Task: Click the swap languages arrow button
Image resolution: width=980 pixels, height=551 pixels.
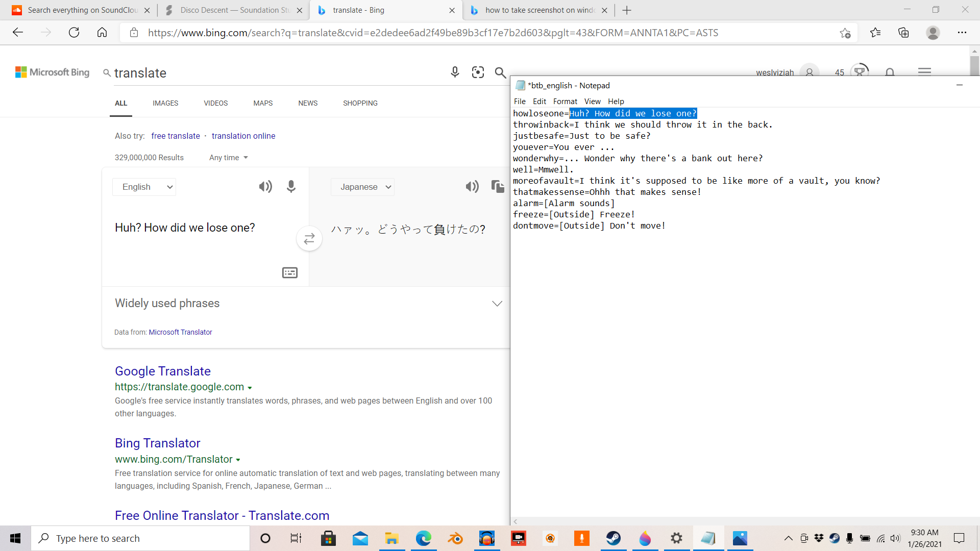Action: coord(309,239)
